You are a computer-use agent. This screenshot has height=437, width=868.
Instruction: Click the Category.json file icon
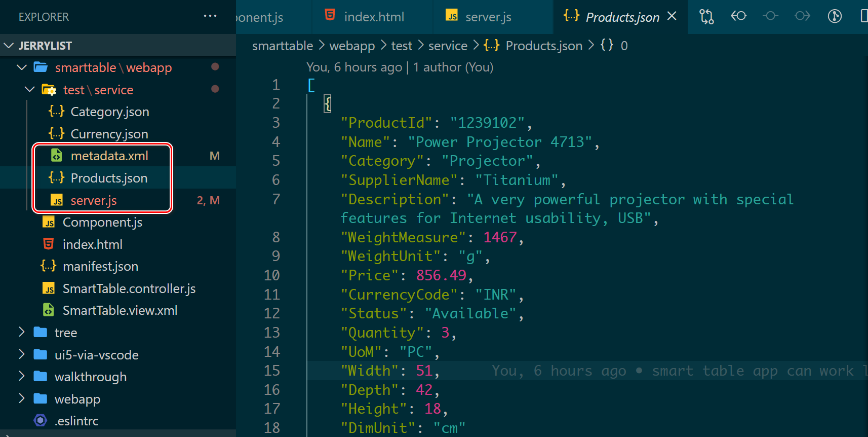[56, 111]
